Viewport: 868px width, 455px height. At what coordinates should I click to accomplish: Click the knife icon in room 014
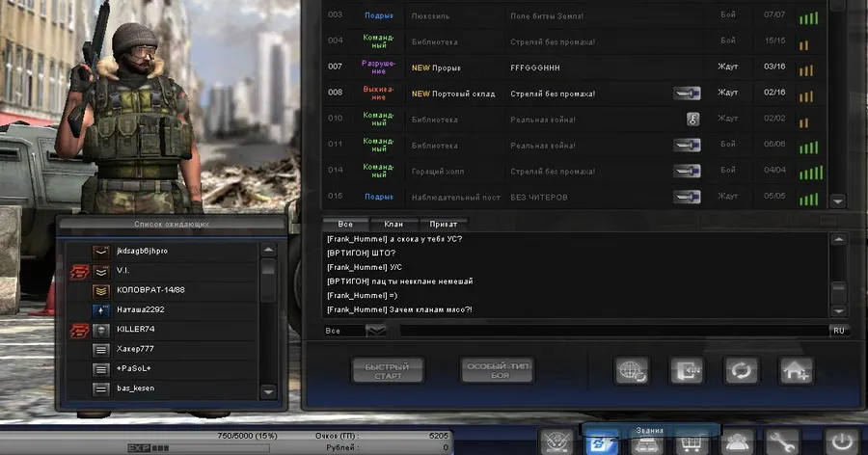point(687,171)
